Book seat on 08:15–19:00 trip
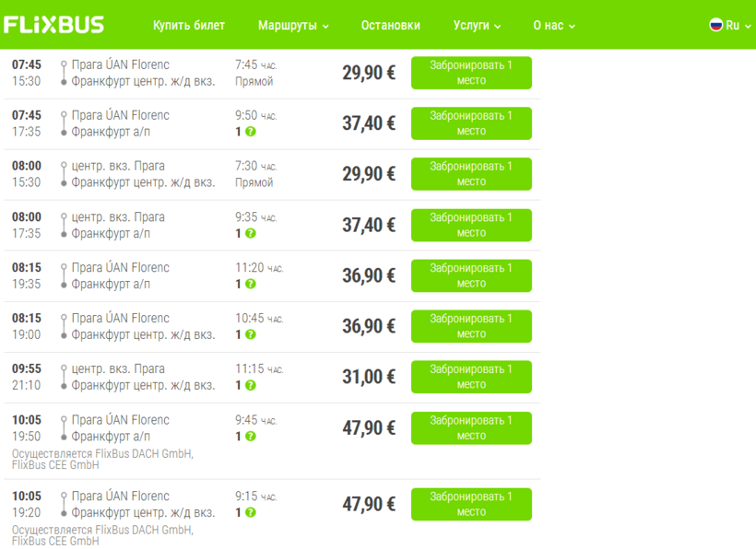Screen dimensions: 756x549 [x=471, y=326]
